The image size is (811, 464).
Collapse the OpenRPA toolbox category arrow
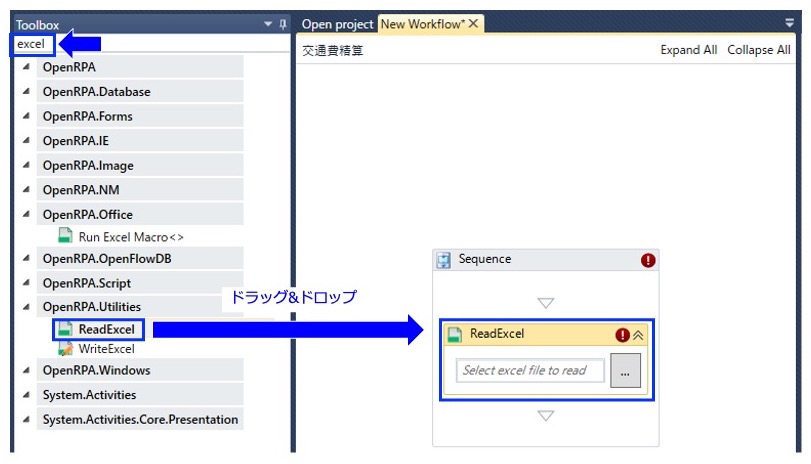pos(26,67)
